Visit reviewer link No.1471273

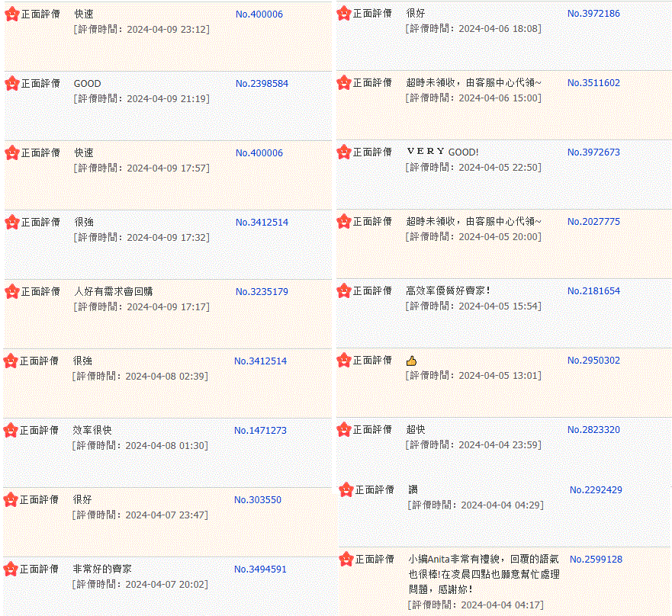coord(260,430)
